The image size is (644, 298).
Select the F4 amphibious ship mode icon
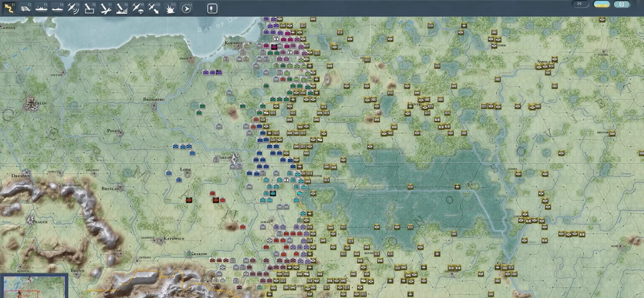click(57, 8)
